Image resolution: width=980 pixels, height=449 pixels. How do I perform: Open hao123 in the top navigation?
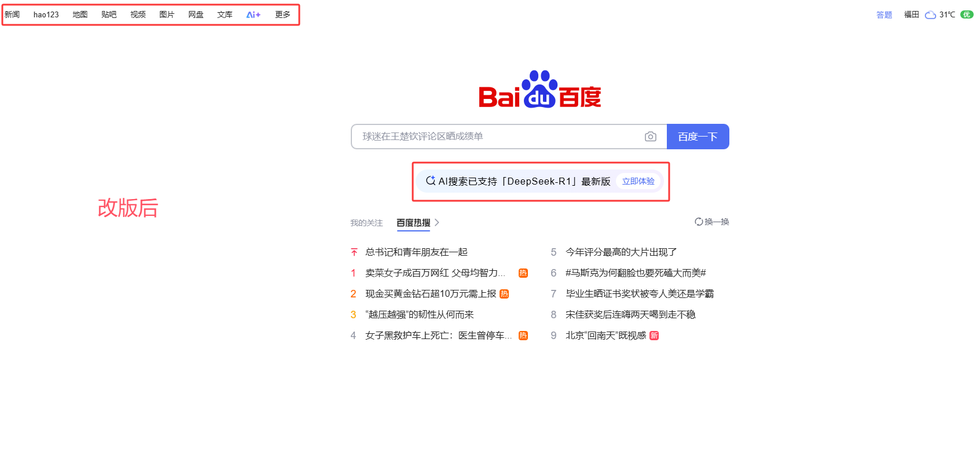pos(46,14)
